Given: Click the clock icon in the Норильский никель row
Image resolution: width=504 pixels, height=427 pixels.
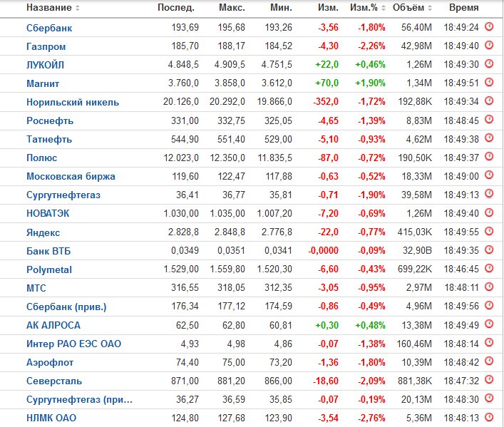Looking at the screenshot, I should (489, 101).
